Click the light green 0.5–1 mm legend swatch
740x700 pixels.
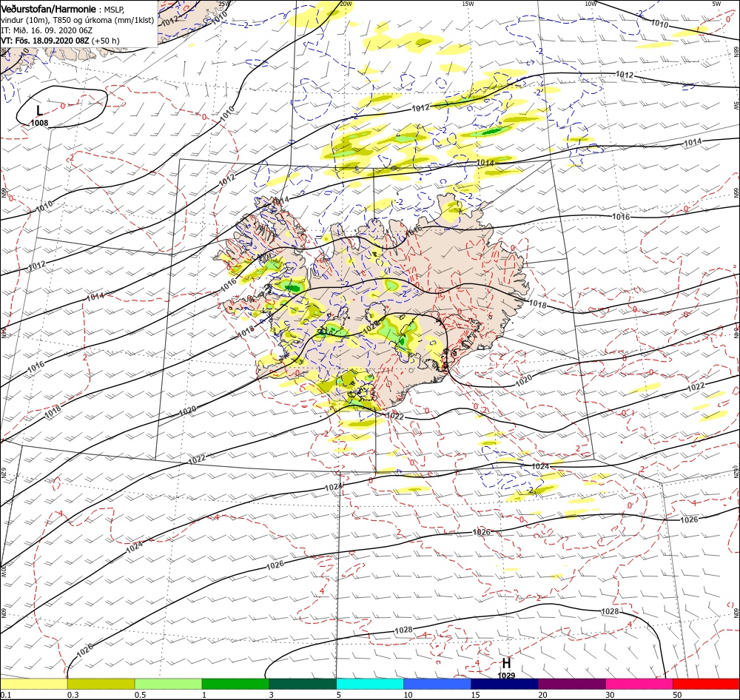coord(168,684)
